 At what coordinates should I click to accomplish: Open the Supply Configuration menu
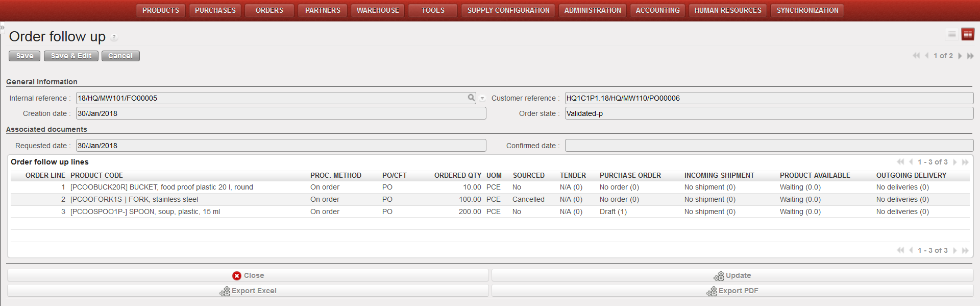click(x=508, y=10)
